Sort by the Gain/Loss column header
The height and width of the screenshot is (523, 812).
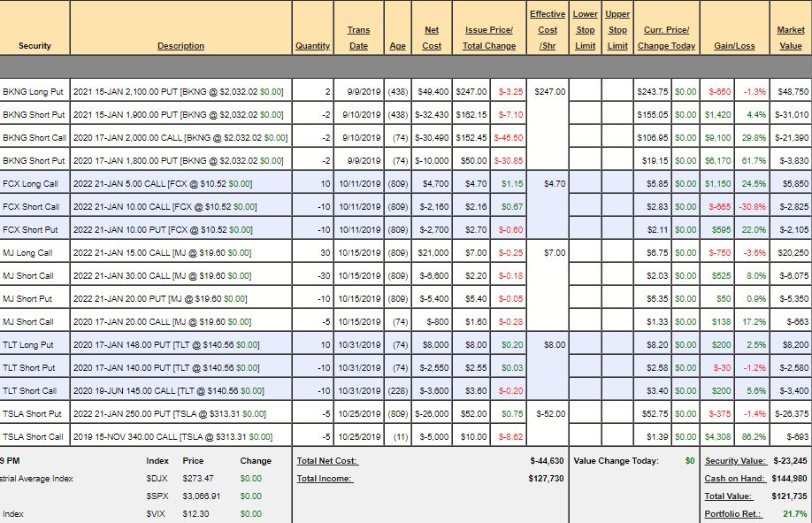[734, 46]
